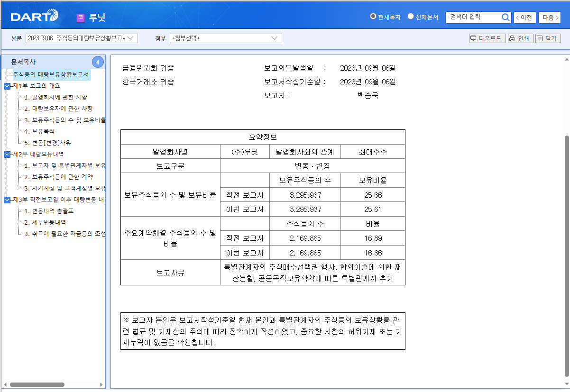The image size is (570, 392).
Task: Click the 최대주주 table cell
Action: click(373, 152)
